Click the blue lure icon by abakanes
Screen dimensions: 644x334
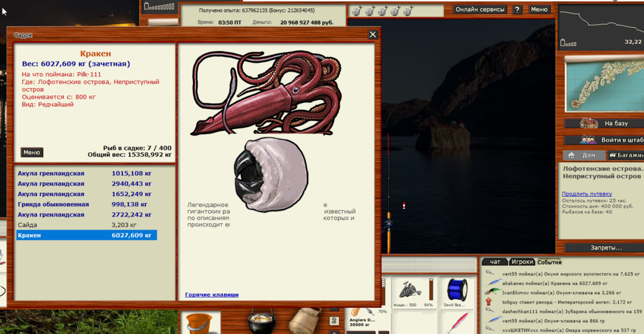tap(493, 282)
